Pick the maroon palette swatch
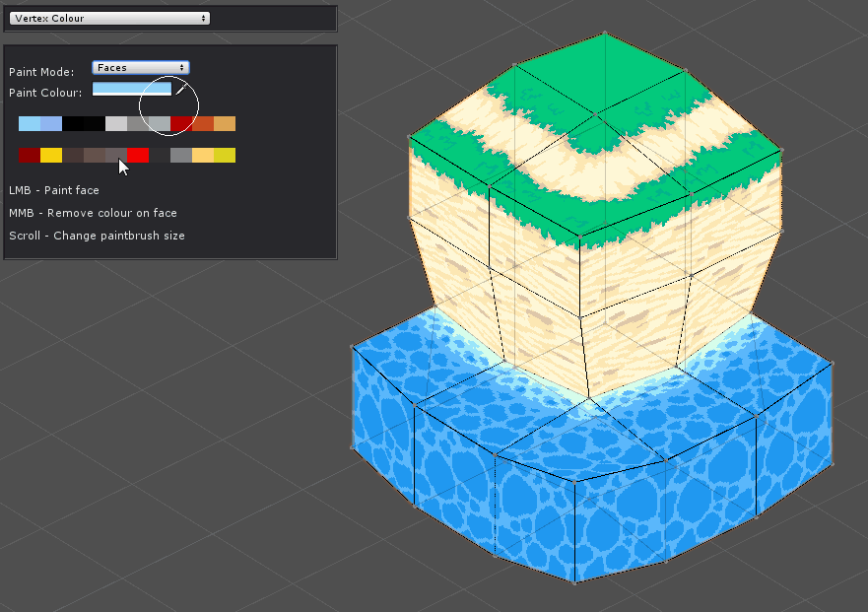This screenshot has height=612, width=868. [x=30, y=155]
